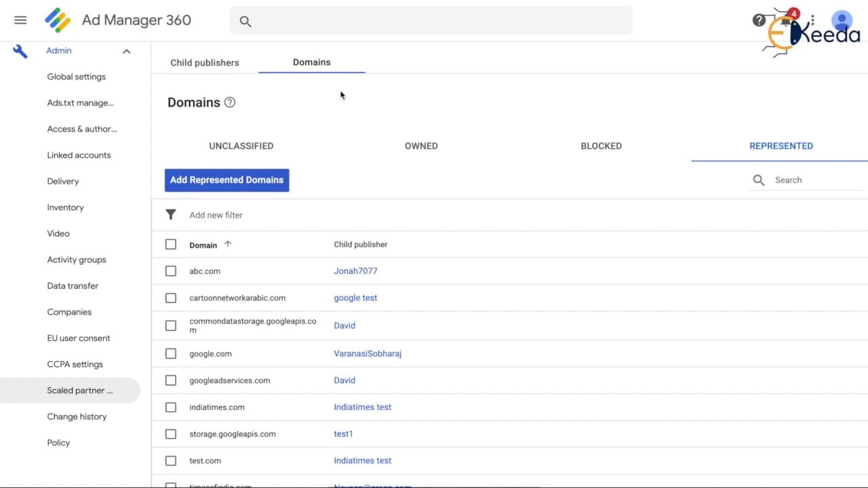This screenshot has width=868, height=488.
Task: Click Add Represented Domains button
Action: [x=227, y=180]
